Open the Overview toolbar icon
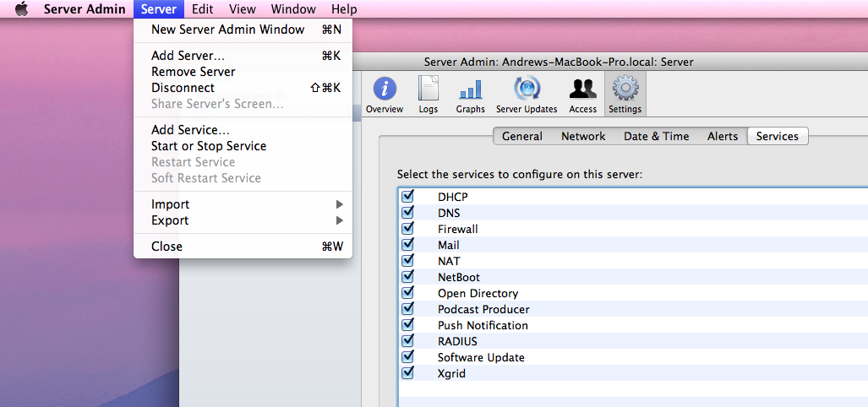868x407 pixels. point(385,94)
